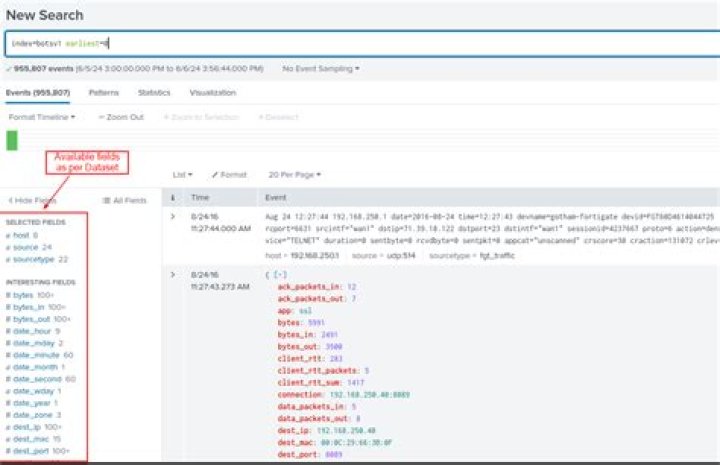
Task: Click sourcetype value fgt_traffic under event
Action: pos(497,256)
